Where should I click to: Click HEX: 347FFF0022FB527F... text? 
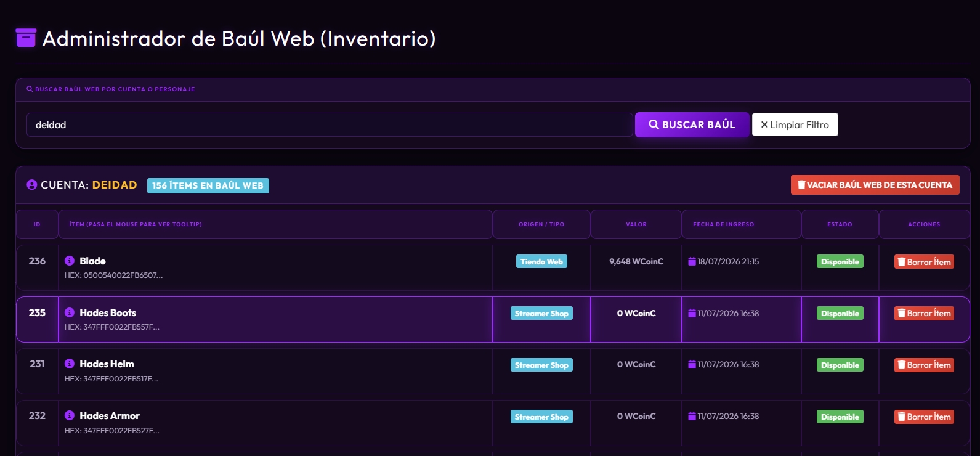pos(111,431)
